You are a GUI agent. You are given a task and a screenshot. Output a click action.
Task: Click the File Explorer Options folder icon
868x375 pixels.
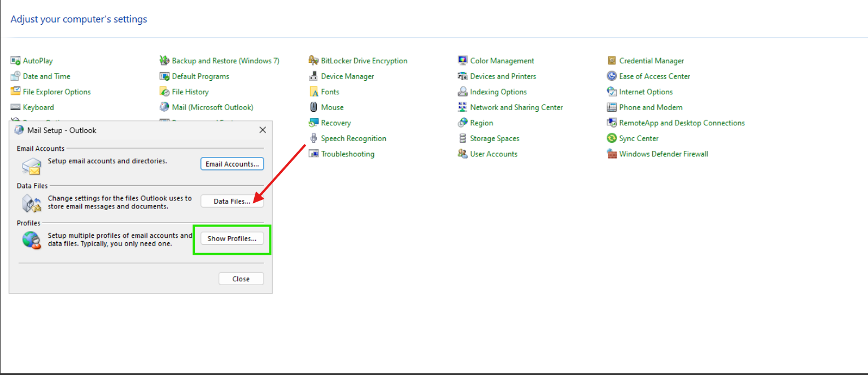point(15,91)
